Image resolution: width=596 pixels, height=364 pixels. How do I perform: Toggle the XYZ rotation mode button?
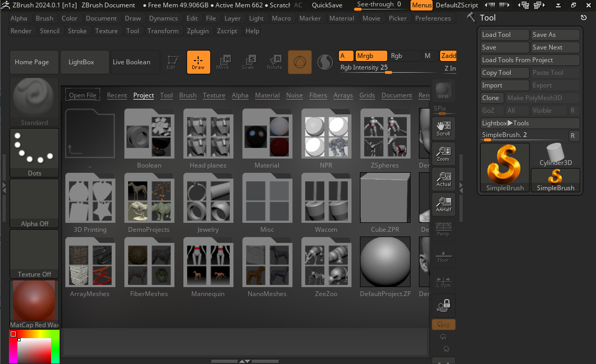coord(443,324)
